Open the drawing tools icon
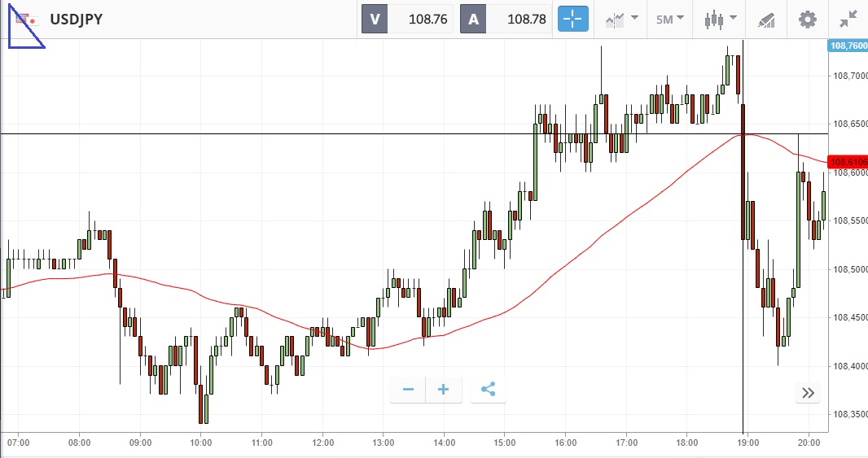Viewport: 868px width, 458px height. click(766, 19)
